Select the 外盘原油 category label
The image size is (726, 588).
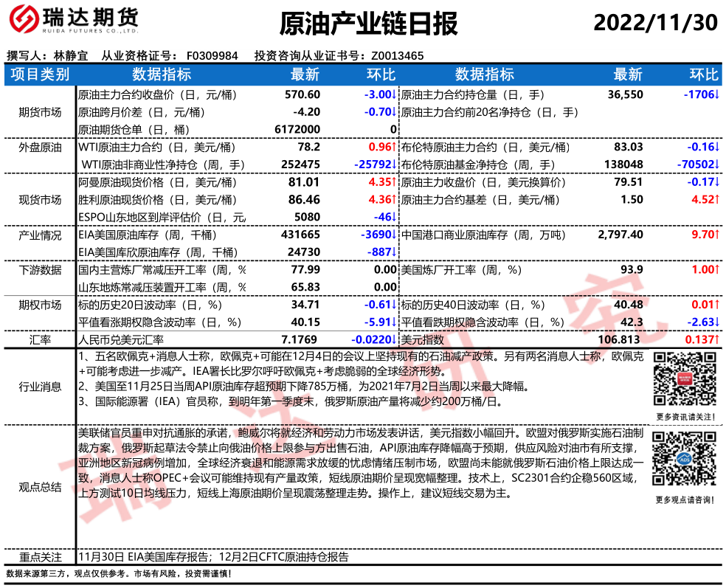pos(40,147)
